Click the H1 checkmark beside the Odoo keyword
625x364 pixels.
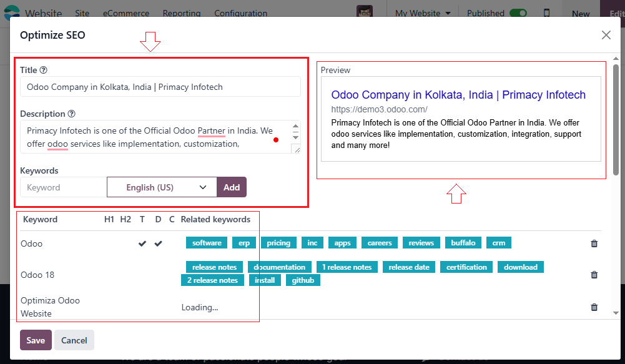(142, 243)
